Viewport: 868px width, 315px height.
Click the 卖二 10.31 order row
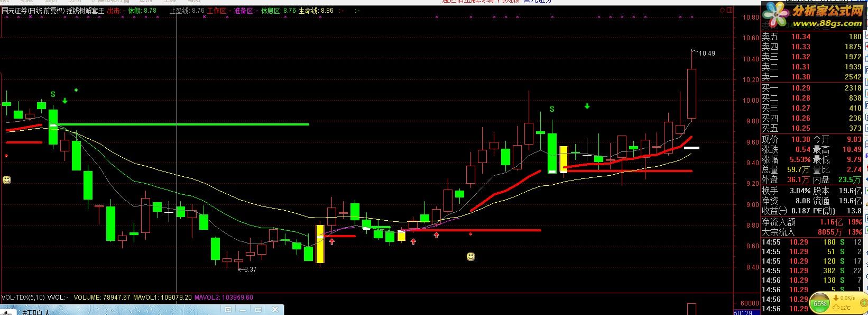pyautogui.click(x=811, y=67)
